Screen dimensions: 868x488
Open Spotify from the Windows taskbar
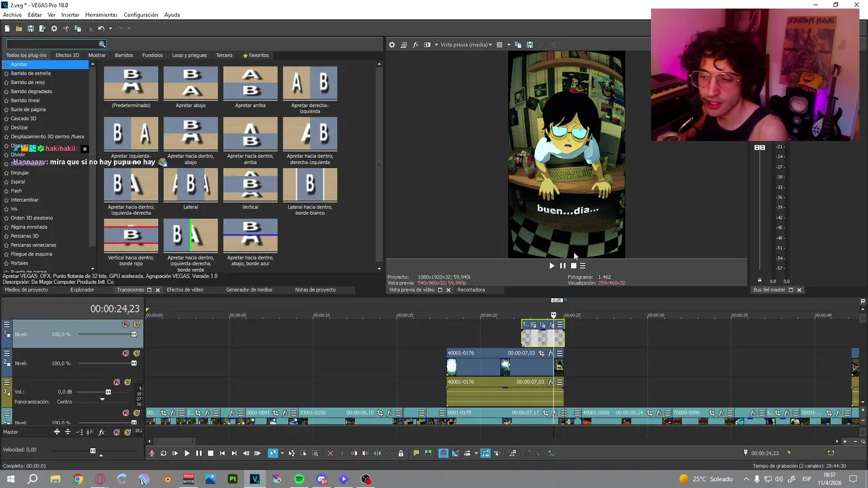(x=299, y=479)
